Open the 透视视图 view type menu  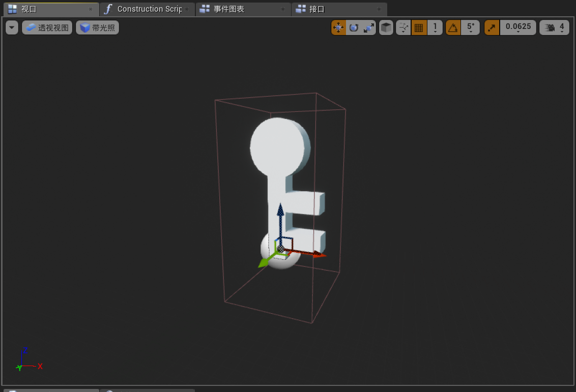point(47,27)
